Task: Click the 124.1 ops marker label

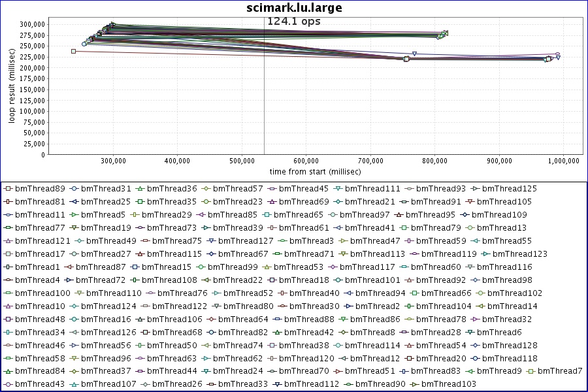Action: 294,22
